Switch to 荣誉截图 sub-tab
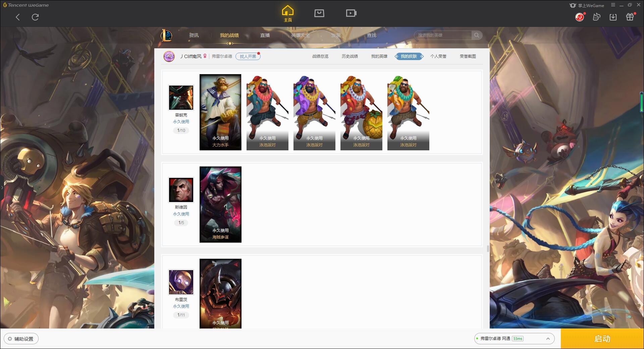 [468, 56]
